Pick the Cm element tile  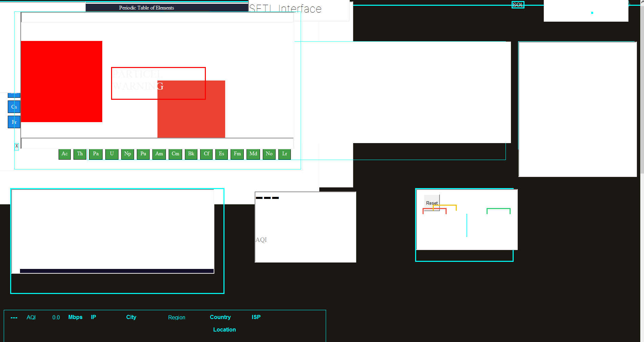click(x=175, y=154)
